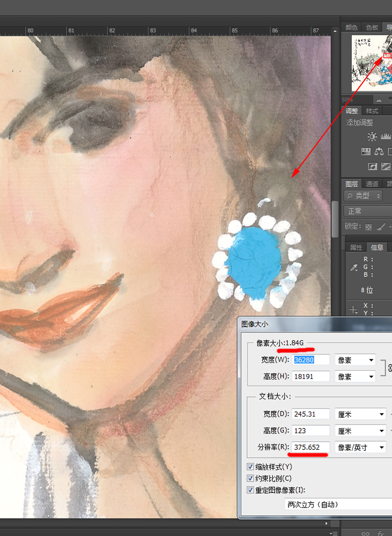Viewport: 392px width, 536px height.
Task: Click the 高度(H) field showing 18191
Action: point(311,376)
